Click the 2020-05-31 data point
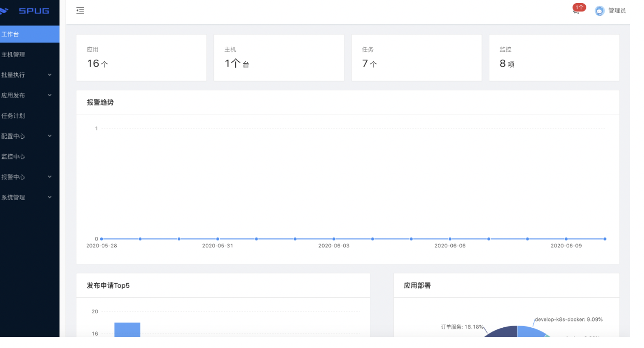Viewport: 644px width, 348px height. pyautogui.click(x=218, y=239)
